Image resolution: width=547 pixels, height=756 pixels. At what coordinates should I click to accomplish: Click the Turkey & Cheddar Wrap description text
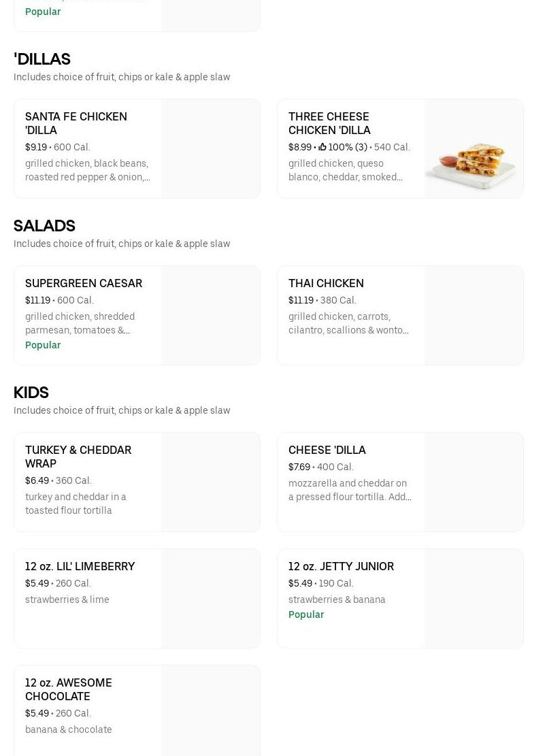click(76, 504)
